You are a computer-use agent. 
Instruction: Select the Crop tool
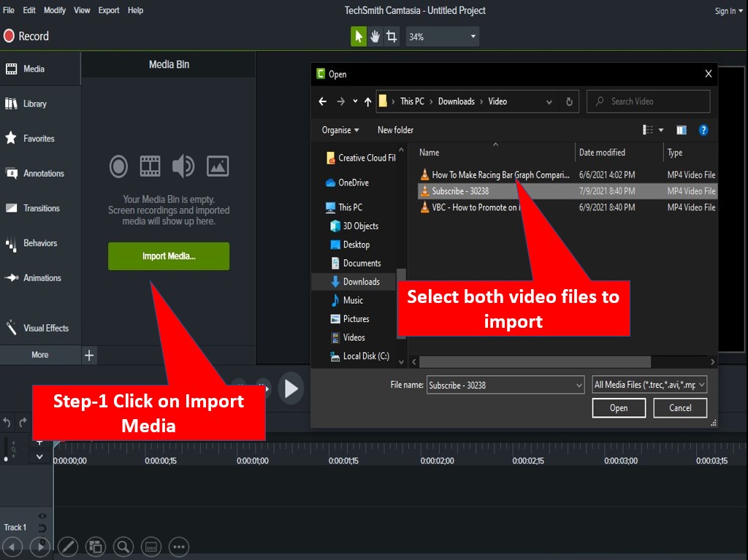(392, 37)
